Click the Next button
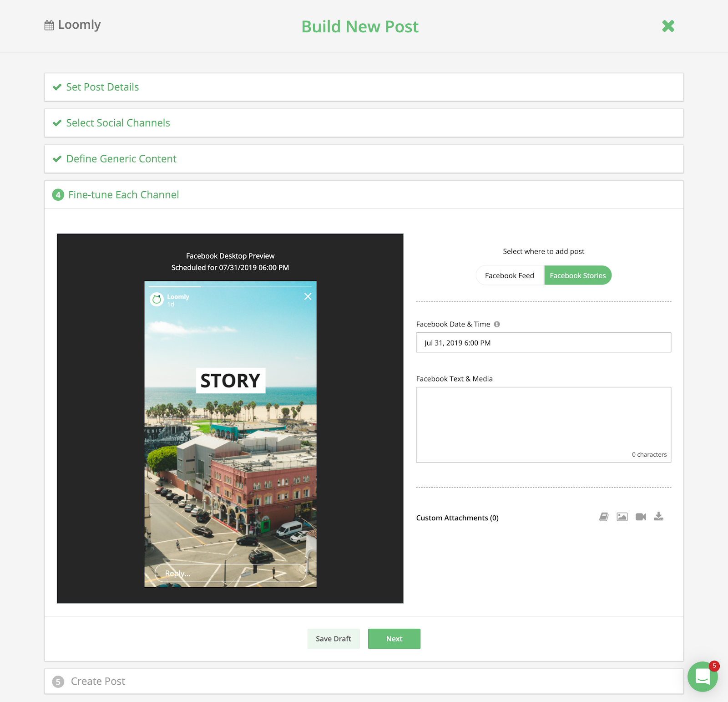Viewport: 728px width, 702px height. coord(394,639)
